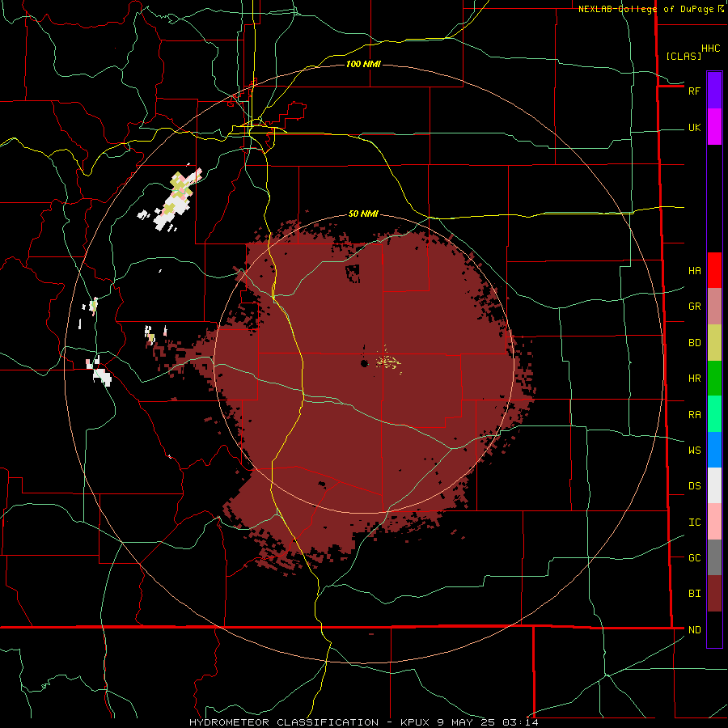Viewport: 728px width, 728px height.
Task: Click the HA red legend swatch
Action: coord(714,270)
